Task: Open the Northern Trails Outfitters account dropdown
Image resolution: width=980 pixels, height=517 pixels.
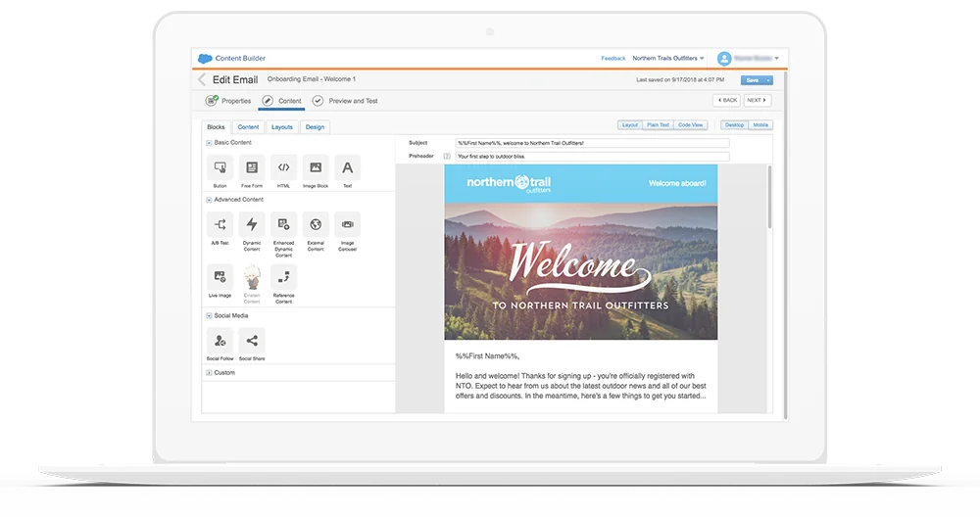Action: (668, 58)
